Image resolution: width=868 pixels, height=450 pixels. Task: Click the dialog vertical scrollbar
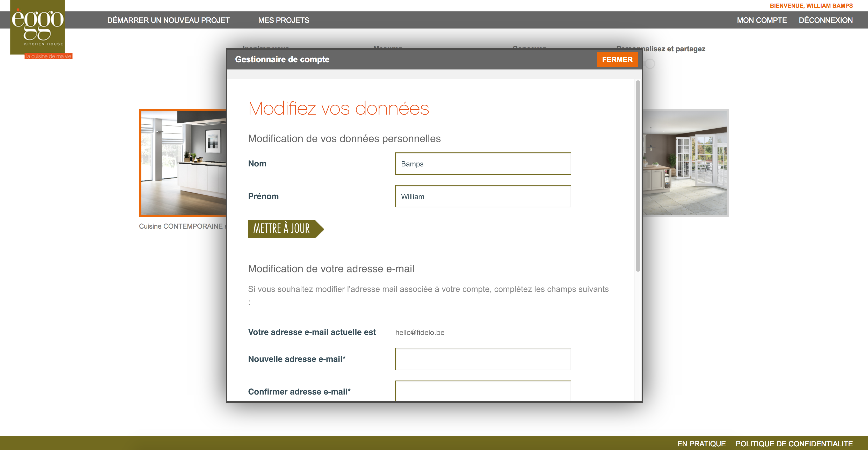[x=638, y=175]
